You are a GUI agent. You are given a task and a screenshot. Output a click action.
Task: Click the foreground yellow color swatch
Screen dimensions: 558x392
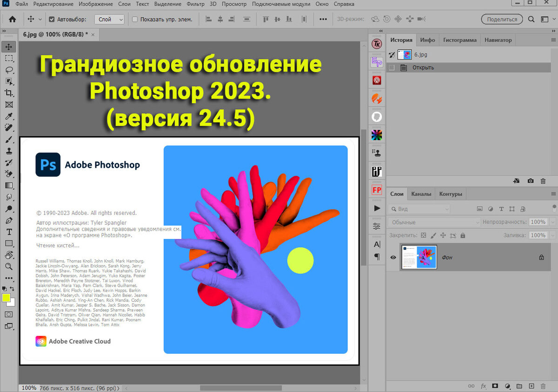pyautogui.click(x=6, y=298)
